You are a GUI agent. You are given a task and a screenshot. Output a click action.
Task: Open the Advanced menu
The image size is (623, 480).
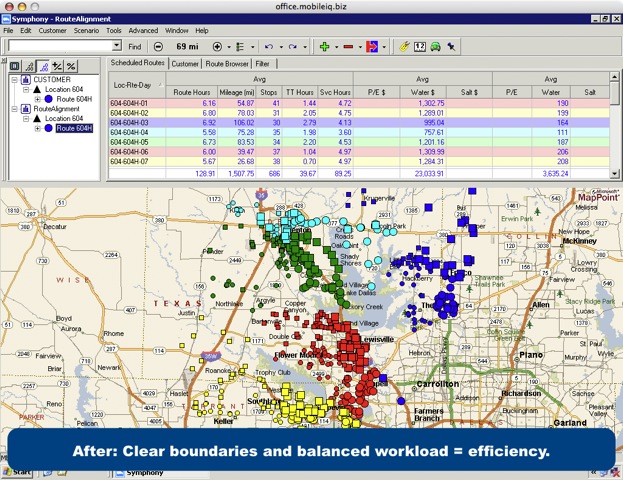(x=143, y=31)
